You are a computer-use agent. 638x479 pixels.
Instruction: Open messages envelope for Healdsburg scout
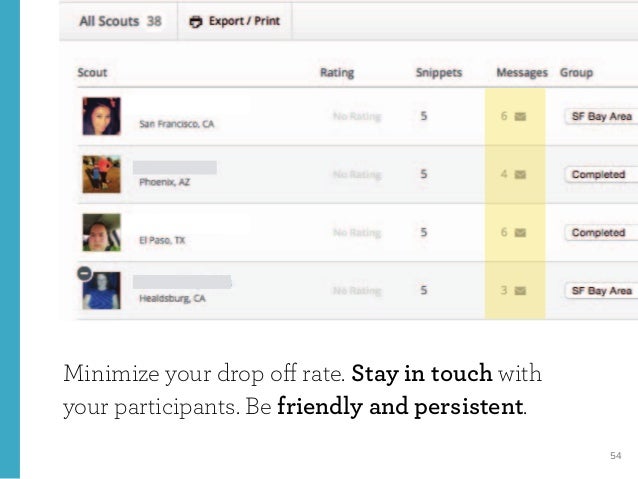[520, 291]
